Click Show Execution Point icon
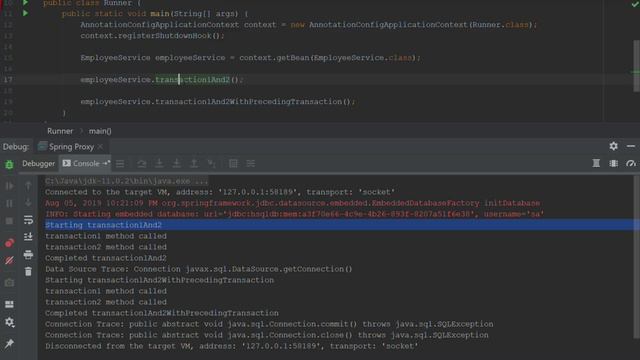Screen dimensions: 640x360 click(120, 164)
